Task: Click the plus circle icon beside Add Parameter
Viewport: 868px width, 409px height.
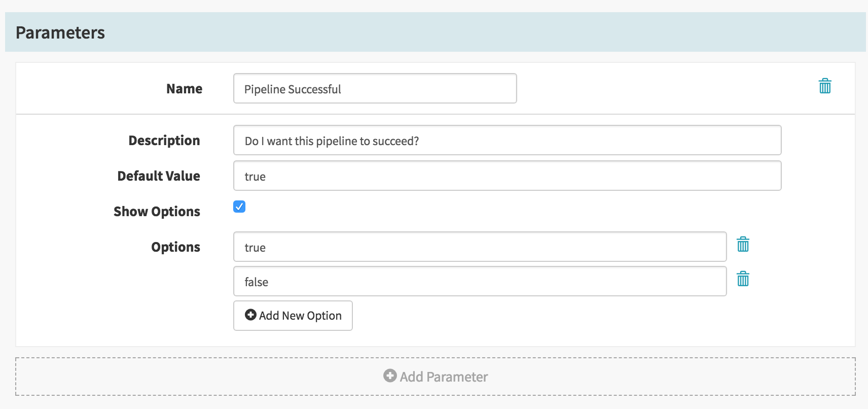Action: pos(390,376)
